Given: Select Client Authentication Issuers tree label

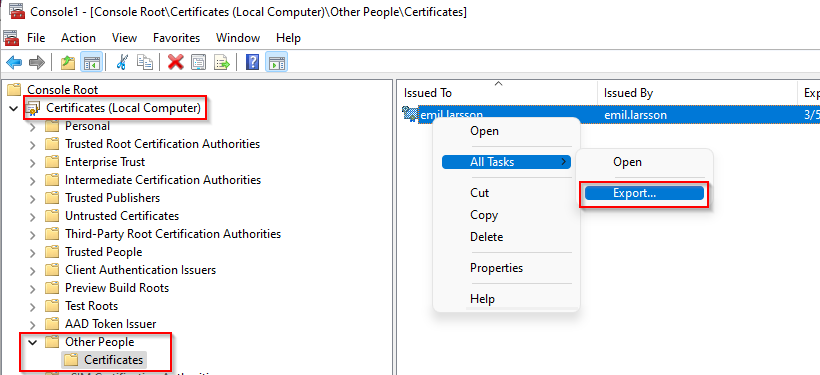Looking at the screenshot, I should point(140,270).
